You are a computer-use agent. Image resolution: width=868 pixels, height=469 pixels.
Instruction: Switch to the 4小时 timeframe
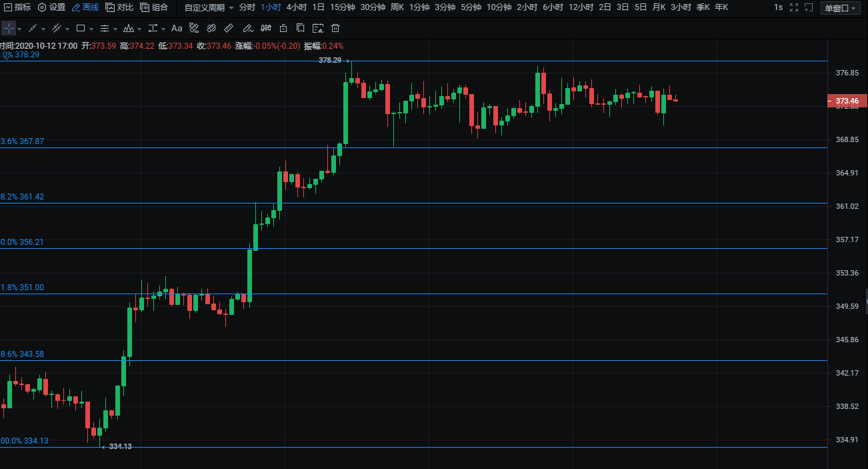click(x=296, y=7)
